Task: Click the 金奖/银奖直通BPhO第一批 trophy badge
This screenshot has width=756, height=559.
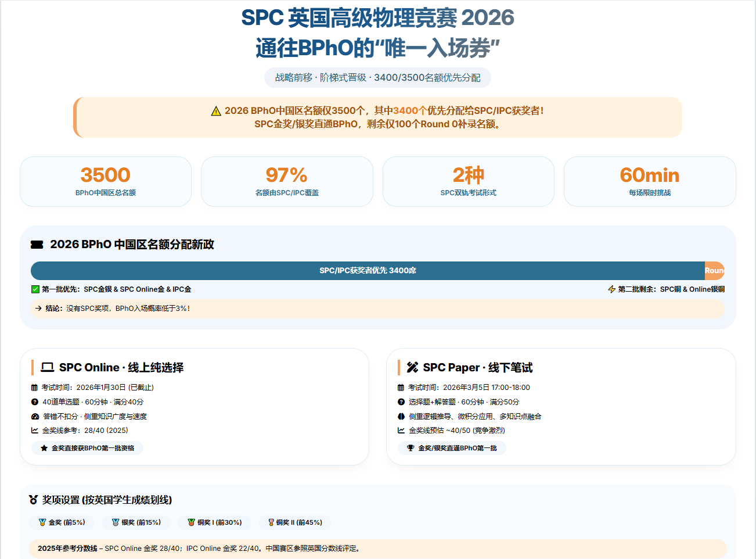Action: tap(452, 448)
